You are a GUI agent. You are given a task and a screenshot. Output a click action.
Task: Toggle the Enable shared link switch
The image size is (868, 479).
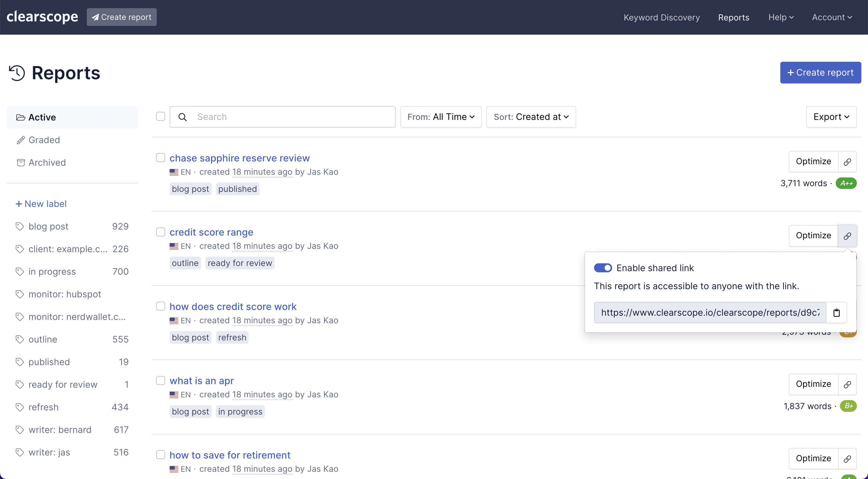coord(602,268)
